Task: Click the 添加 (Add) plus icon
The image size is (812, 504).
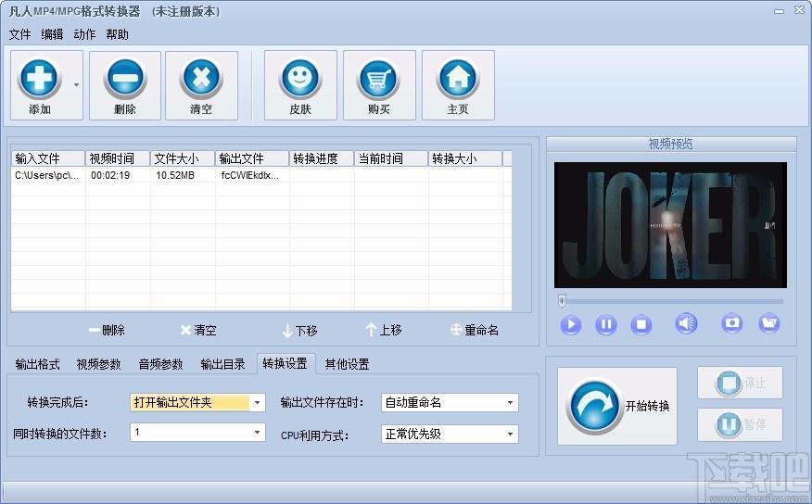Action: (39, 79)
